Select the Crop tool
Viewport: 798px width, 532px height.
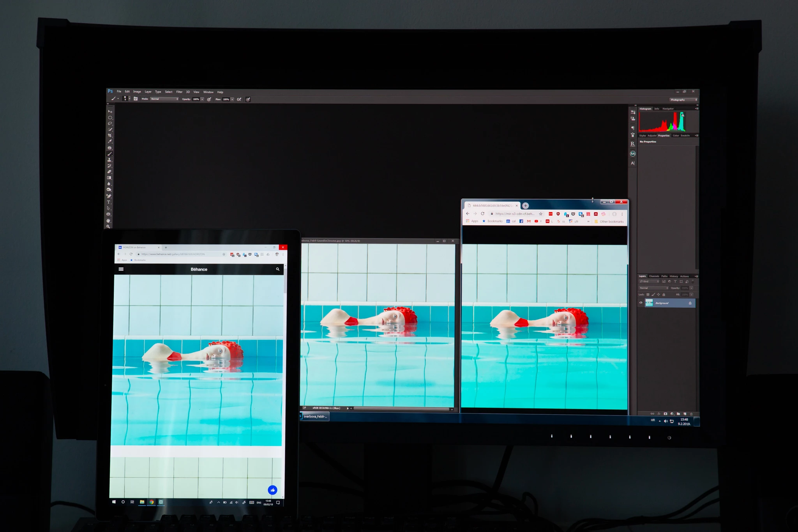point(110,135)
